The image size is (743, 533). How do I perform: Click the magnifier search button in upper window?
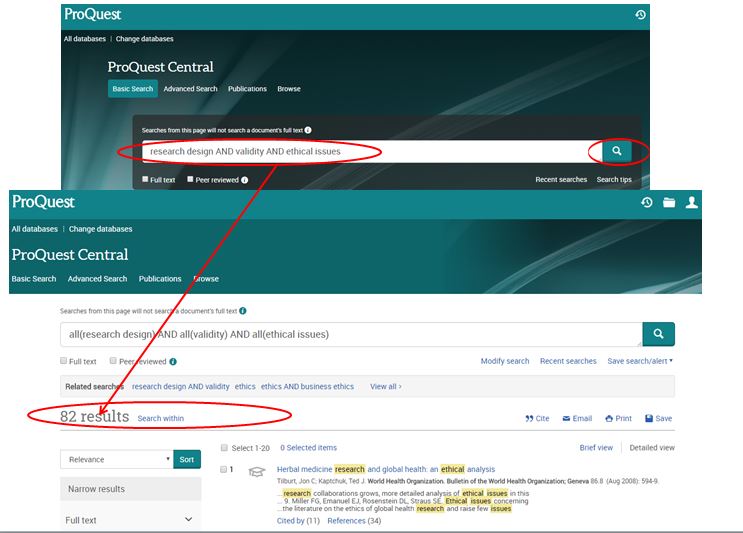pos(616,151)
